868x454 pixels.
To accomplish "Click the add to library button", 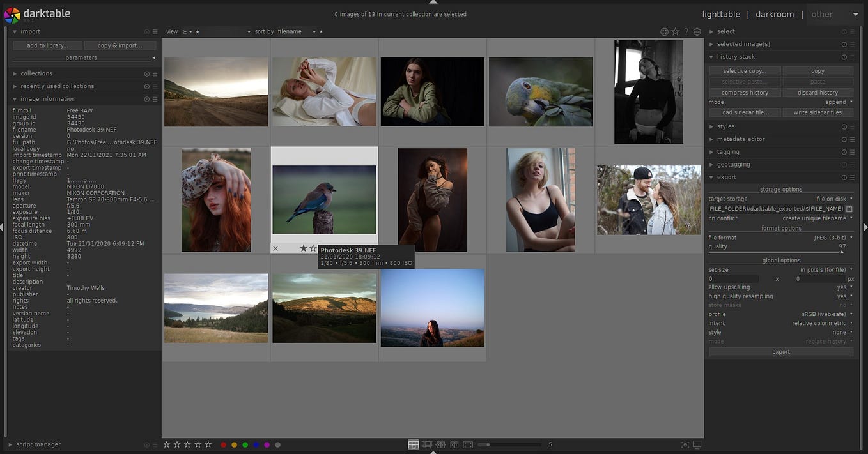I will click(48, 45).
